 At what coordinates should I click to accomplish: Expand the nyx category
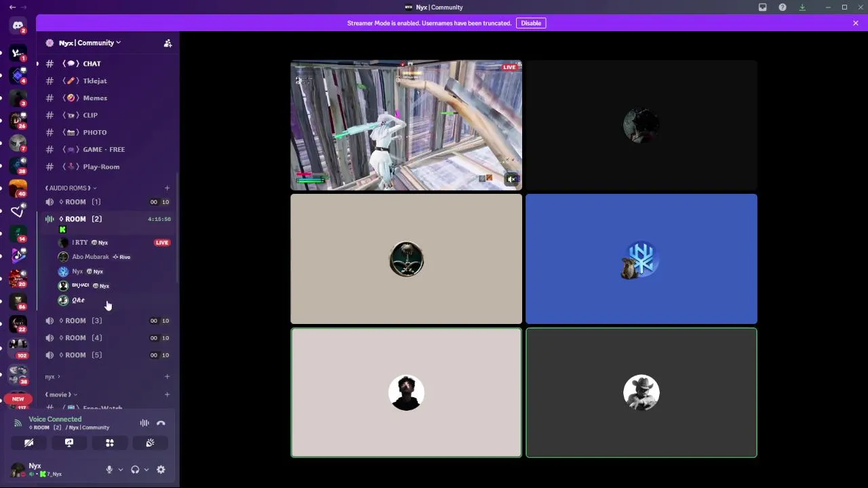click(x=52, y=376)
